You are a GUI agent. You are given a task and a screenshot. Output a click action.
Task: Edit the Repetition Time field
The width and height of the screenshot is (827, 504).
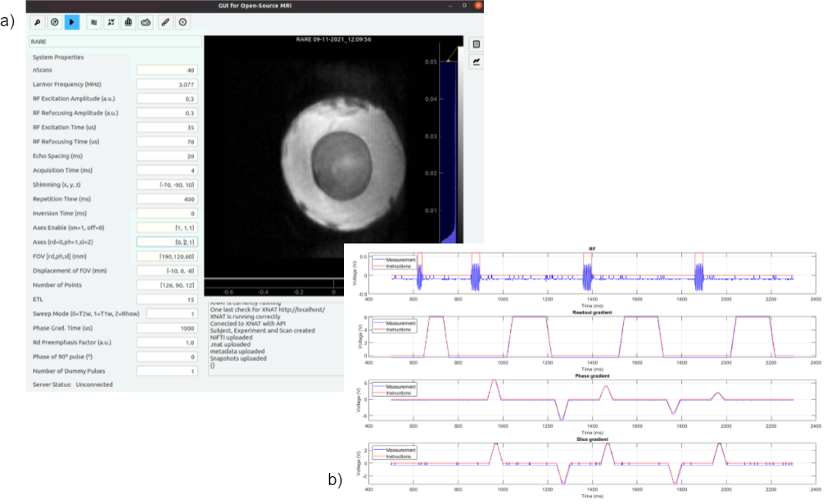pyautogui.click(x=166, y=199)
